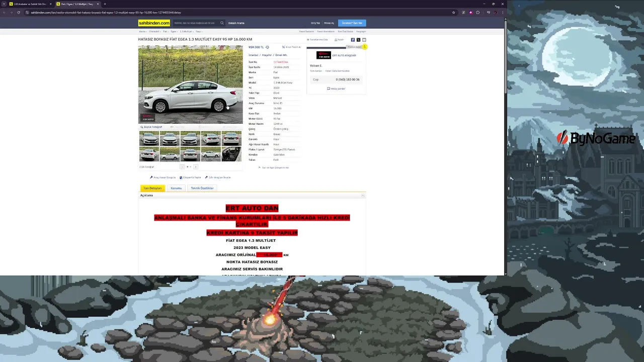Screen dimensions: 644x362
Task: Select second thumbnail in first row
Action: pyautogui.click(x=170, y=139)
